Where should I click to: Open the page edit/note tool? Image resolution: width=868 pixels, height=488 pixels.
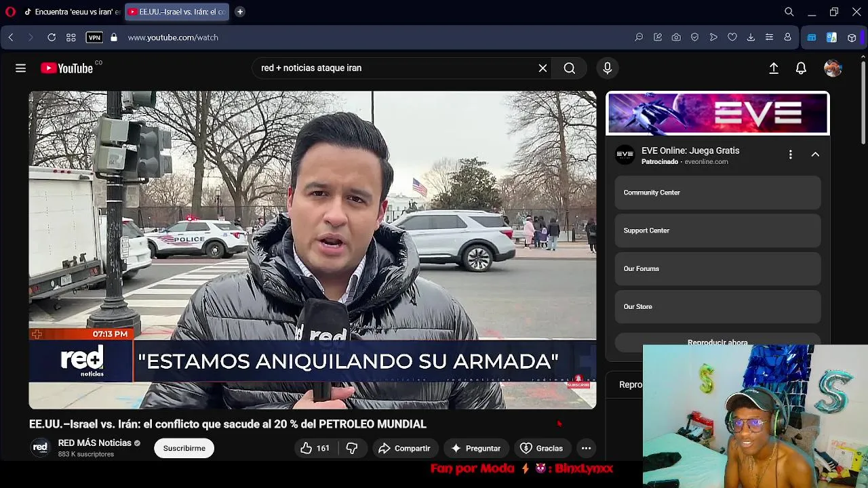(658, 37)
